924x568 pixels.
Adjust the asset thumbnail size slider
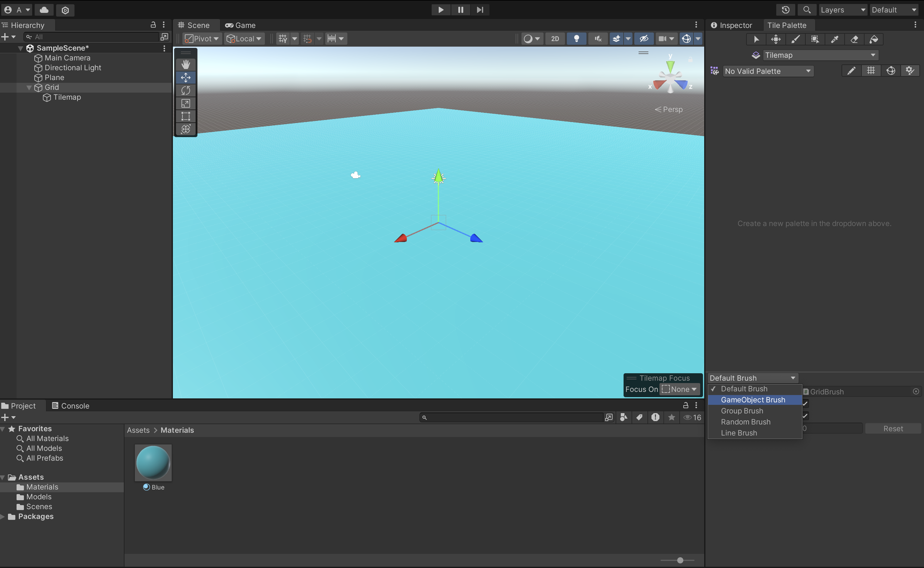(680, 560)
